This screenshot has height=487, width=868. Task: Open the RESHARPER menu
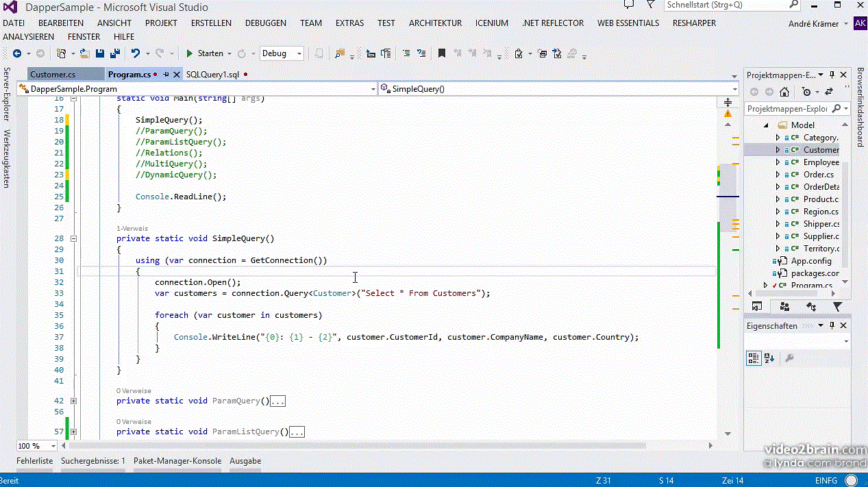coord(694,23)
